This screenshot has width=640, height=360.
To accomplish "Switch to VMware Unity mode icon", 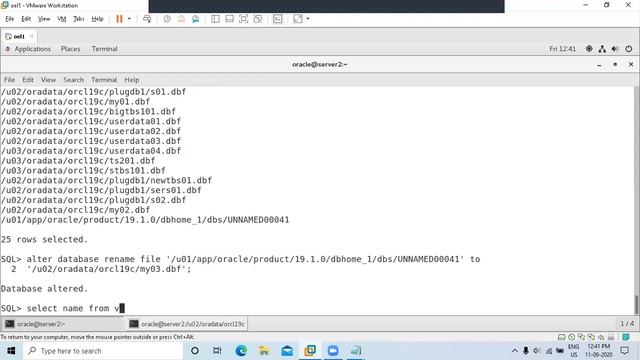I will (x=258, y=19).
